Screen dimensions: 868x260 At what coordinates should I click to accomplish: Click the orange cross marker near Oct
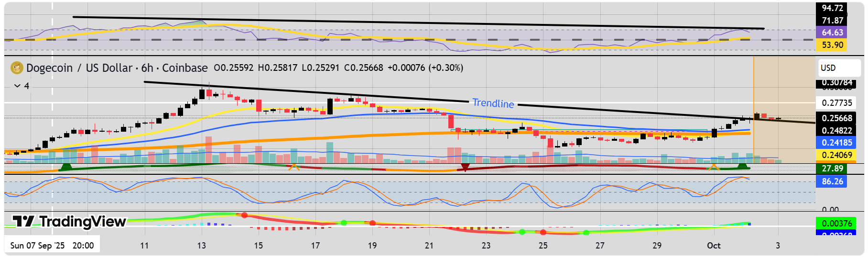pos(713,167)
